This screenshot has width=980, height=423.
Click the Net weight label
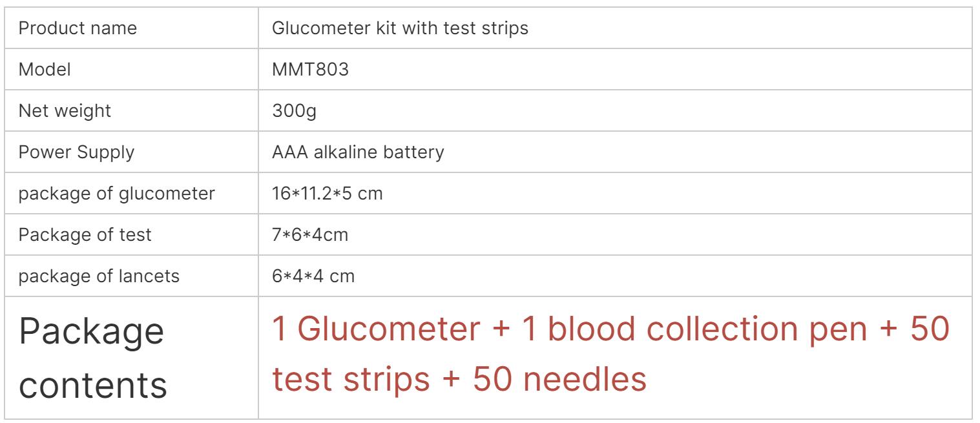(x=64, y=111)
